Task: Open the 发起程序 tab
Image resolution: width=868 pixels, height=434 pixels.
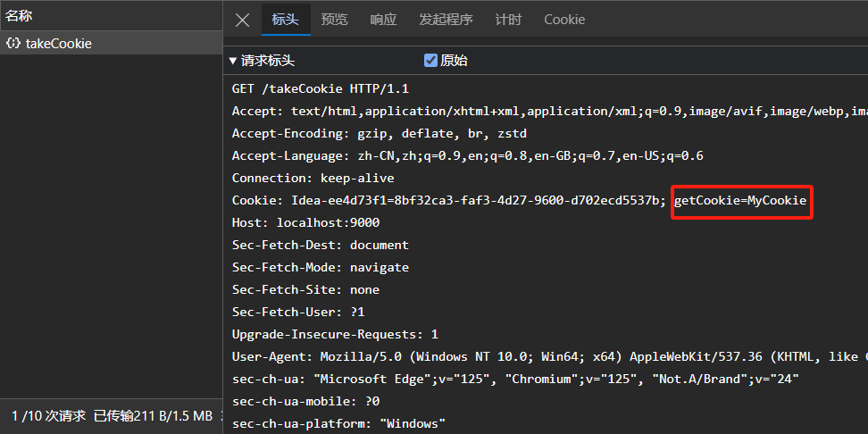Action: (x=446, y=20)
